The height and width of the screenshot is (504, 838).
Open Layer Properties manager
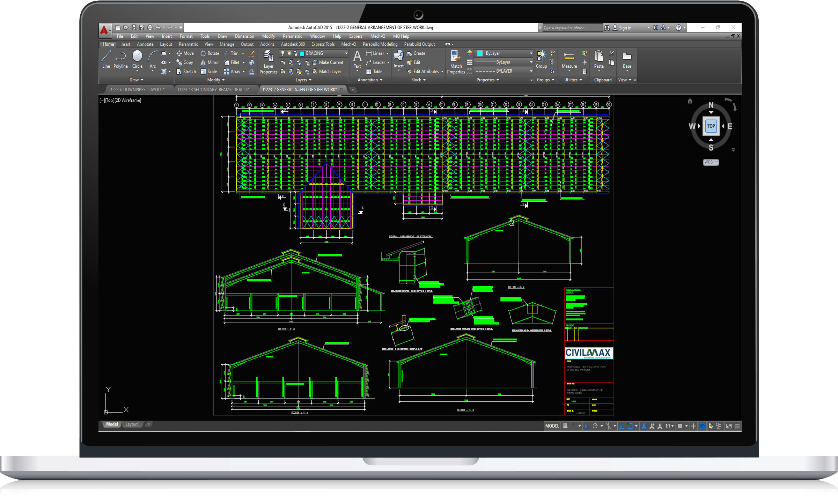pos(268,62)
